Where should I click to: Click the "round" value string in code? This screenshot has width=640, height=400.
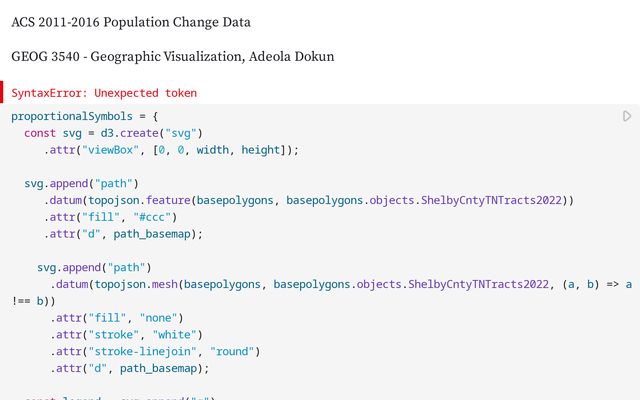pos(235,351)
